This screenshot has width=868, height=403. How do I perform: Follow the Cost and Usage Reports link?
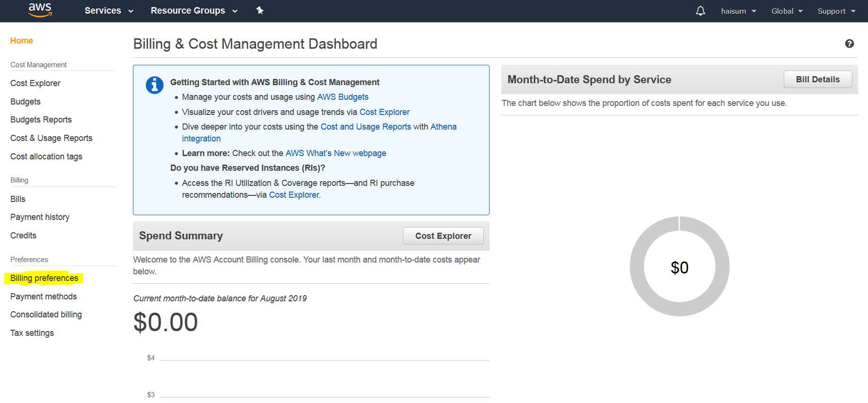(x=366, y=127)
